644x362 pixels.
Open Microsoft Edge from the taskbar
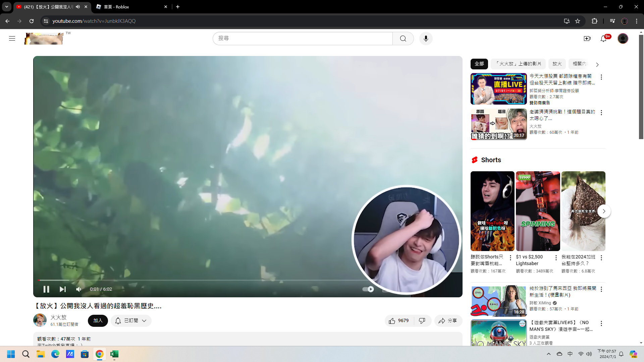[55, 354]
